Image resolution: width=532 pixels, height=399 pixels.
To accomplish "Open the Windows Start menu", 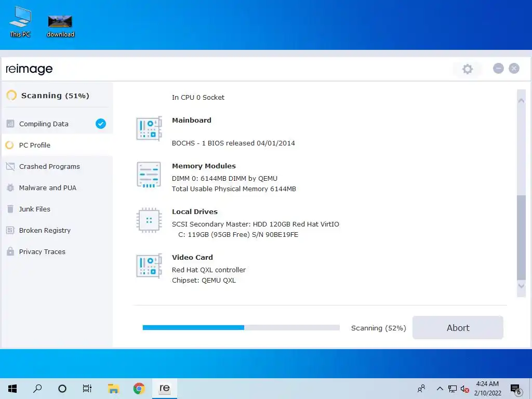I will pos(12,389).
